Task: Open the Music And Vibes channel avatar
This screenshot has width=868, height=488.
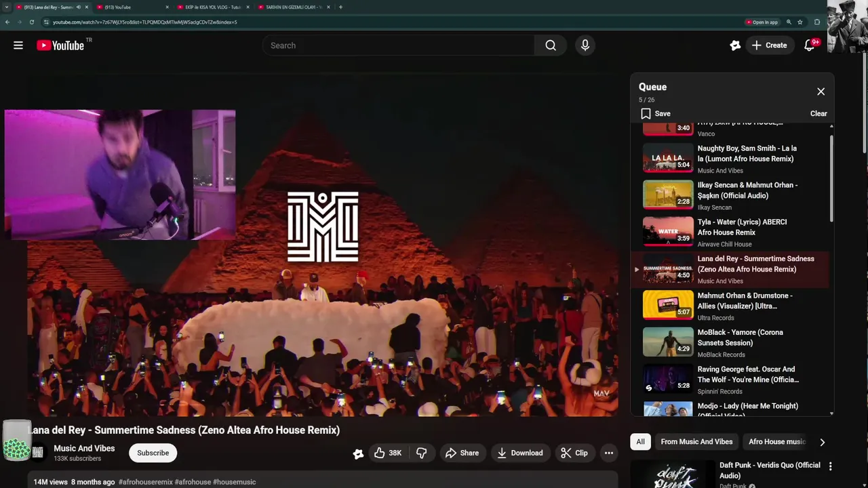Action: pyautogui.click(x=39, y=453)
